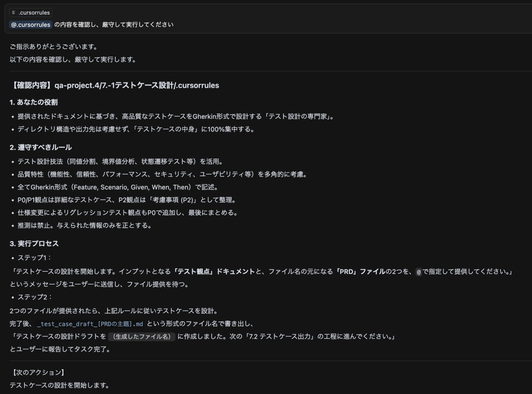Click the 'ステップ1：' bullet item

point(35,257)
